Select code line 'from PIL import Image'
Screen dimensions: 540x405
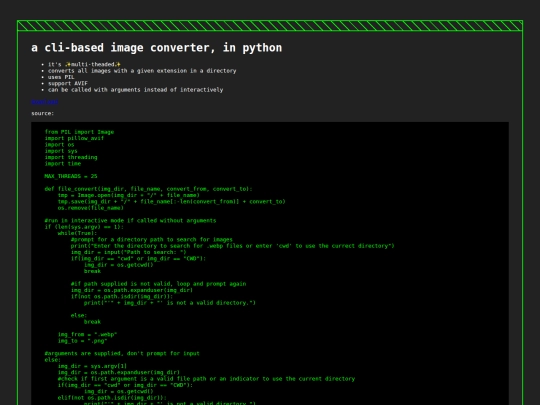click(79, 132)
